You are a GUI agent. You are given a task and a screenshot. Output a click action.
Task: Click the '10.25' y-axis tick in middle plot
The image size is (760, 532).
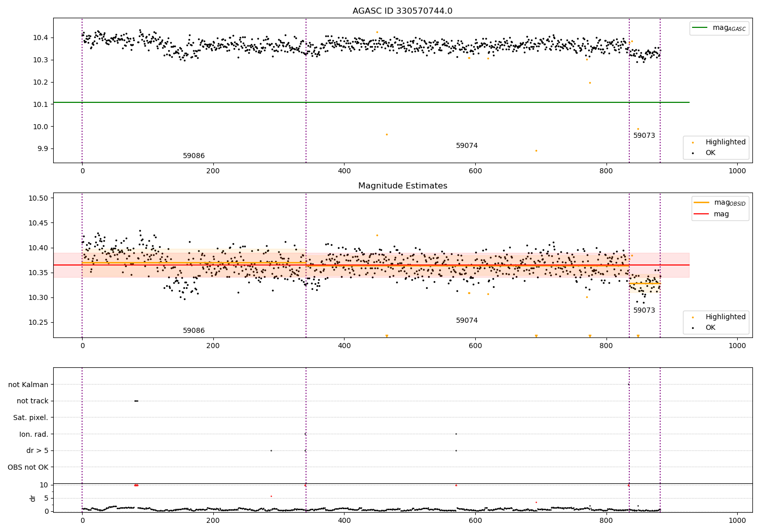(38, 322)
